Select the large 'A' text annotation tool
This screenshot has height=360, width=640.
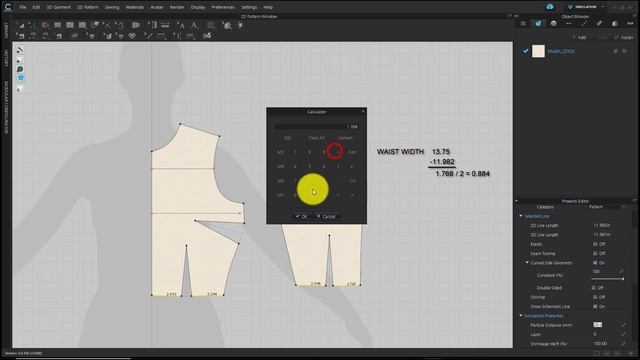[x=194, y=25]
